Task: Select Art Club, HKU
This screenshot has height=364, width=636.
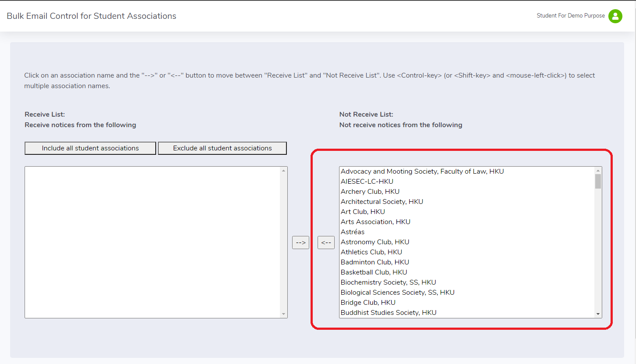Action: pos(363,211)
